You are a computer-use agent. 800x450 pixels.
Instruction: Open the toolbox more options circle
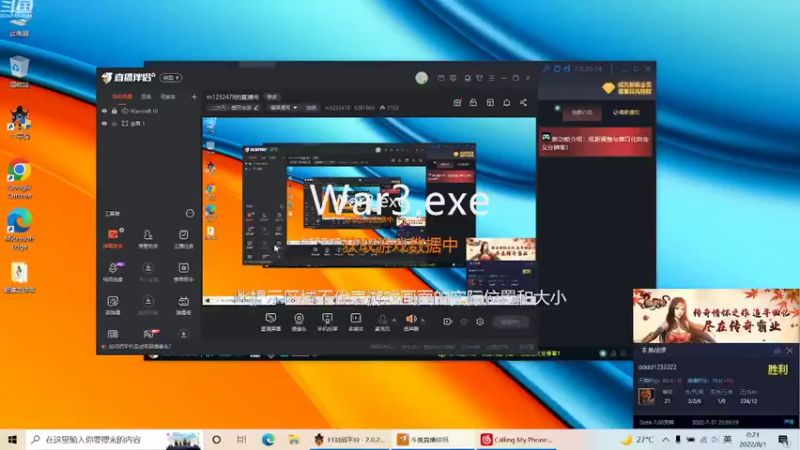coord(190,213)
